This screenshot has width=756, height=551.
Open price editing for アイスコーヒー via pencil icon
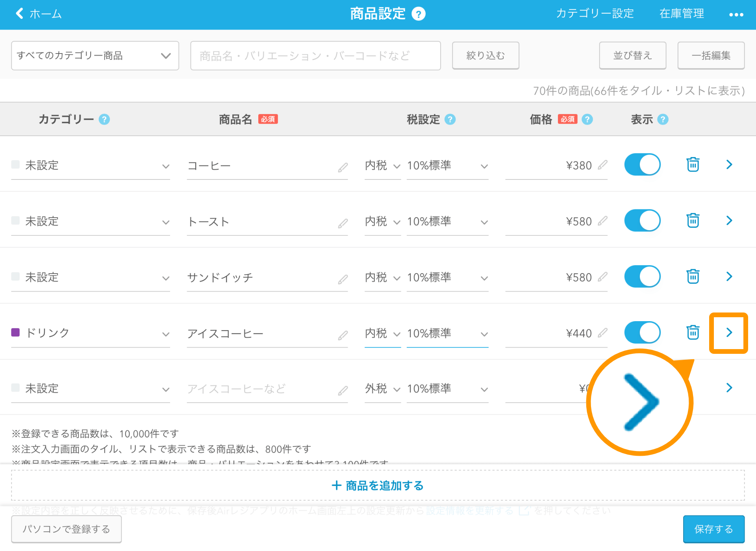(602, 334)
